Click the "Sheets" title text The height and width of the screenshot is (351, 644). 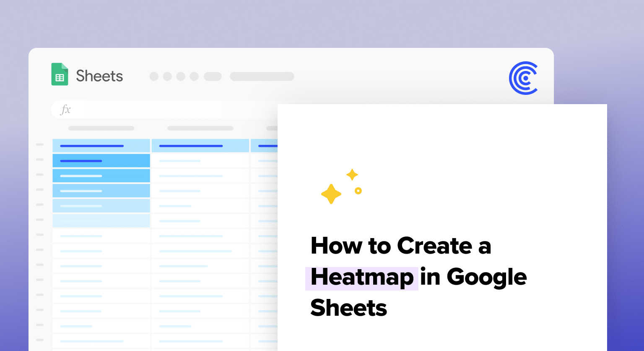(x=99, y=76)
